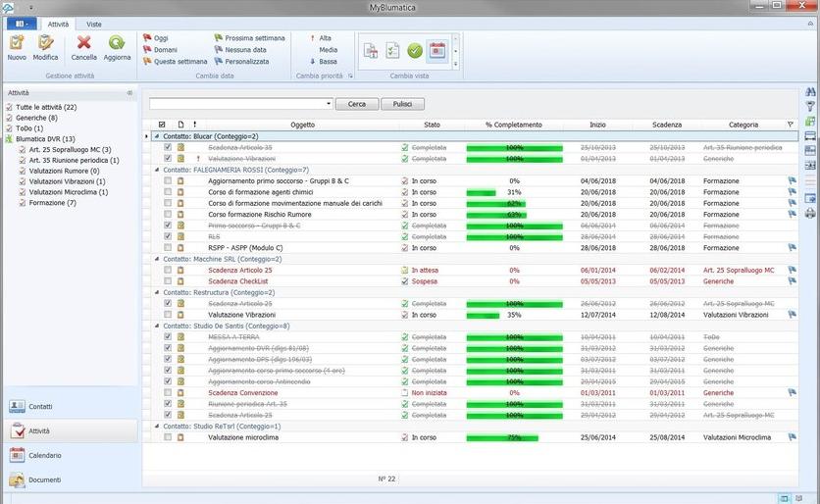The image size is (820, 504).
Task: Switch to the Viste ribbon tab
Action: click(x=93, y=23)
